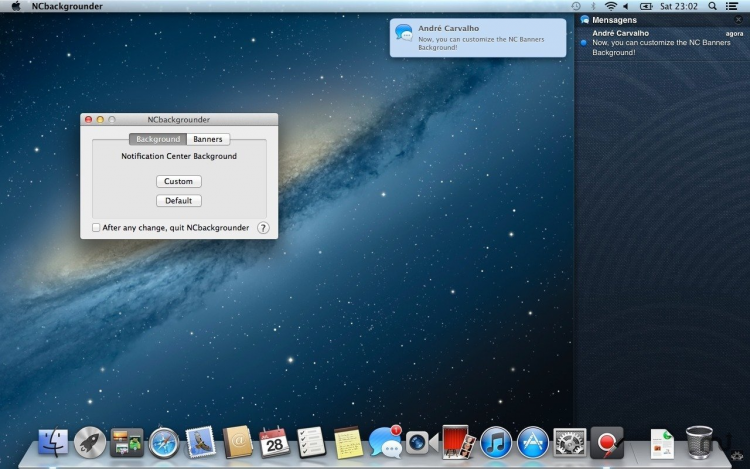
Task: Open Notification Center settings gear icon
Action: click(739, 456)
